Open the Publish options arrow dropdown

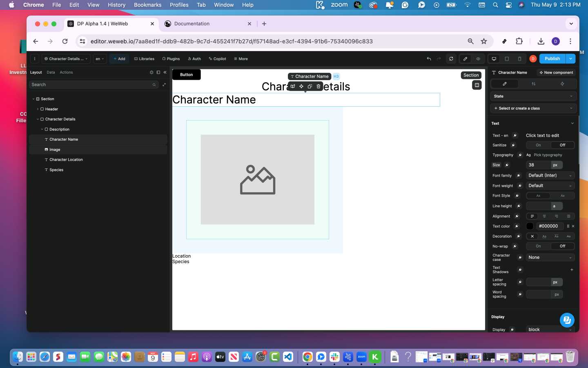click(x=570, y=59)
